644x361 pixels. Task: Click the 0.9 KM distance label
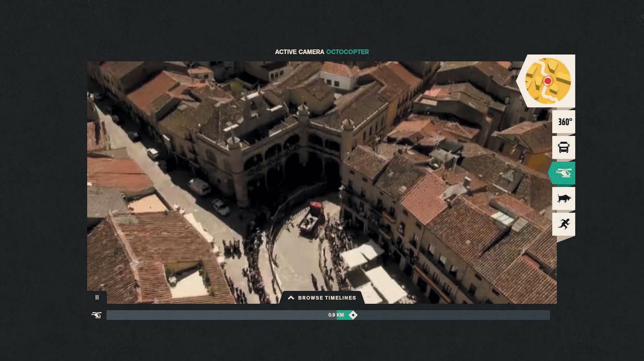tap(336, 315)
